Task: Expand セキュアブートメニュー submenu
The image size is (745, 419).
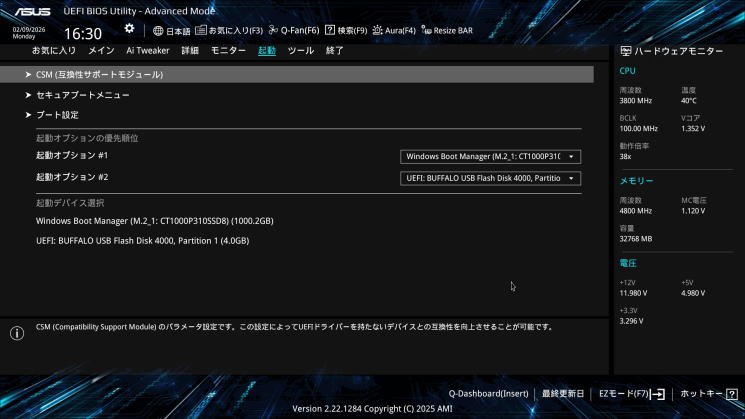Action: pos(82,95)
